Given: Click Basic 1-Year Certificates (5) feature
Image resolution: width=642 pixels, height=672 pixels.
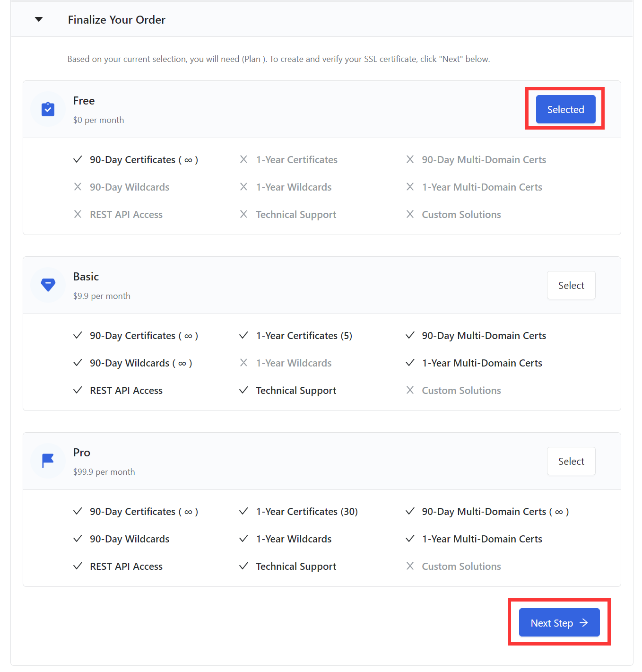Looking at the screenshot, I should click(x=304, y=336).
